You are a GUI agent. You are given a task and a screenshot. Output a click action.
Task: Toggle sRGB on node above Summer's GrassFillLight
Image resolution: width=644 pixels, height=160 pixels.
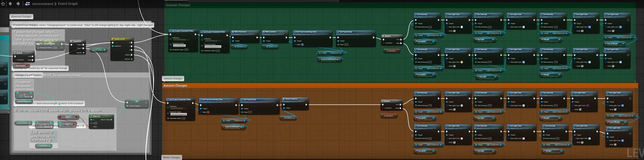(x=613, y=31)
